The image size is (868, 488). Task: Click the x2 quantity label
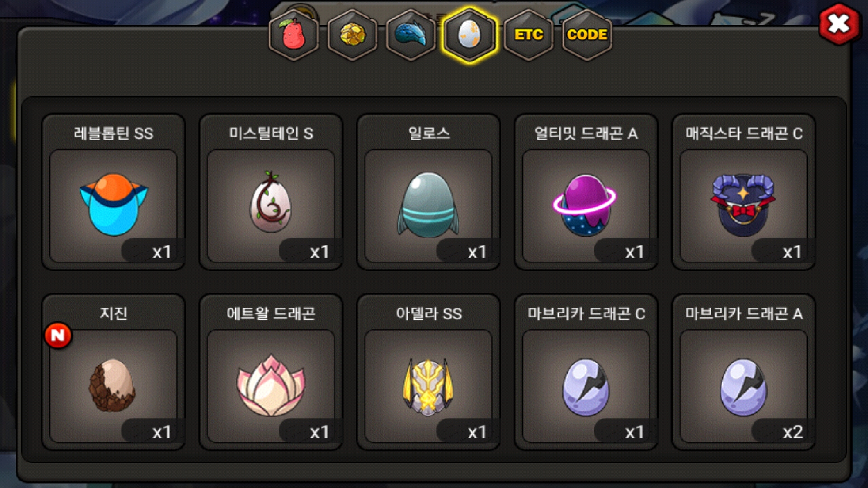click(x=793, y=432)
